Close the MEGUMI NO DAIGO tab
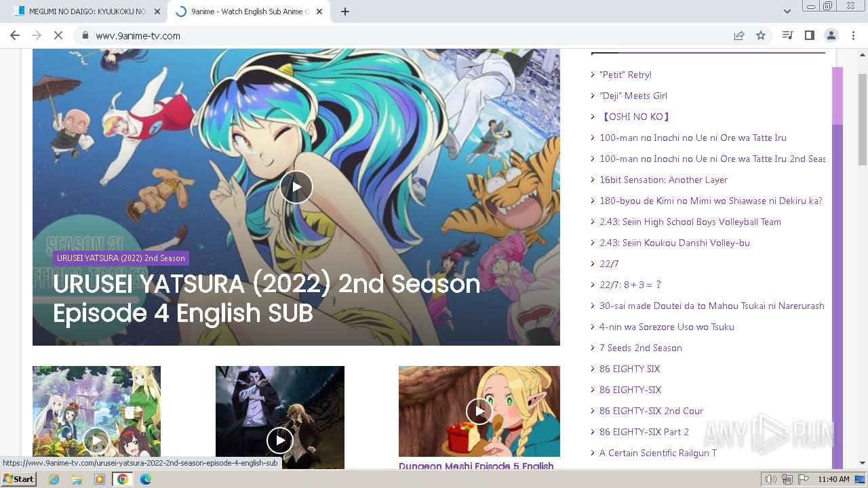Image resolution: width=868 pixels, height=488 pixels. [157, 12]
